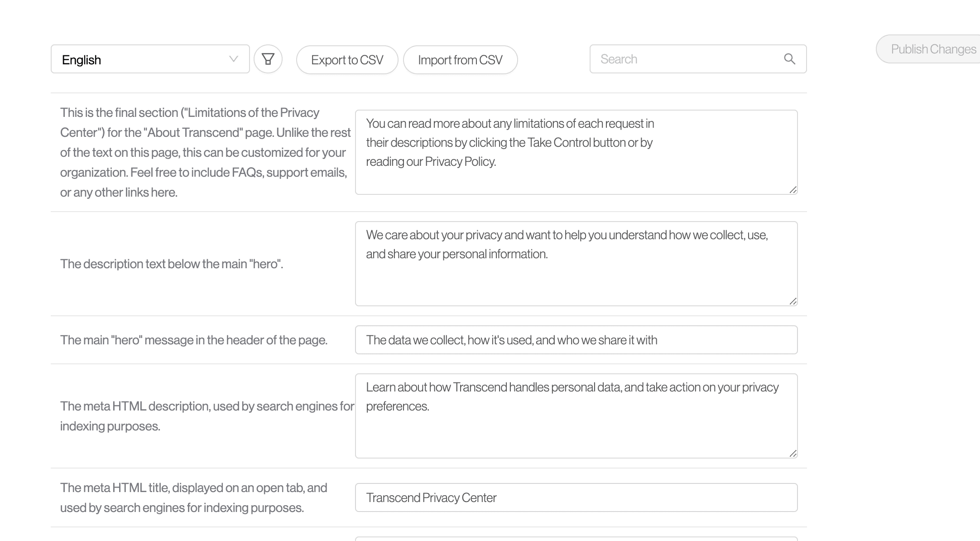980x541 pixels.
Task: Click the 'meta HTML description' row label
Action: pos(207,416)
